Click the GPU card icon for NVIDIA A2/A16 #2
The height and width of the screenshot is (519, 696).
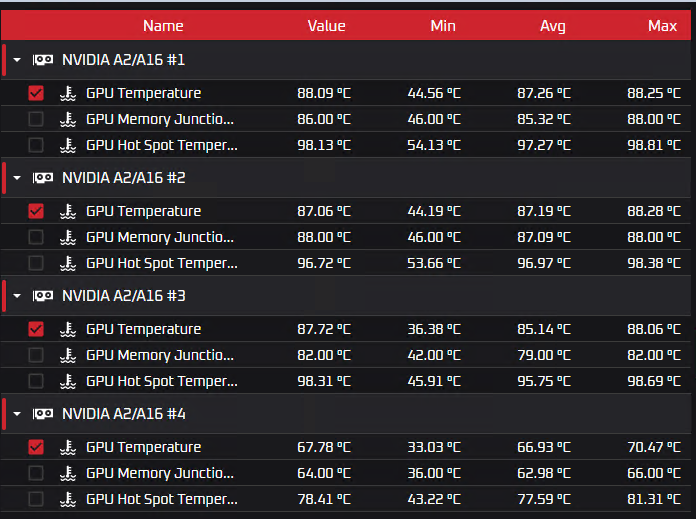[x=43, y=178]
